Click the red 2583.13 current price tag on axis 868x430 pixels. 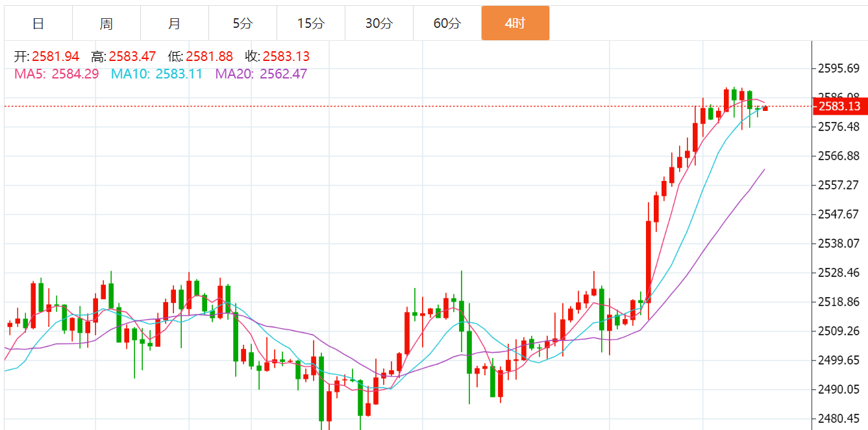(x=839, y=106)
